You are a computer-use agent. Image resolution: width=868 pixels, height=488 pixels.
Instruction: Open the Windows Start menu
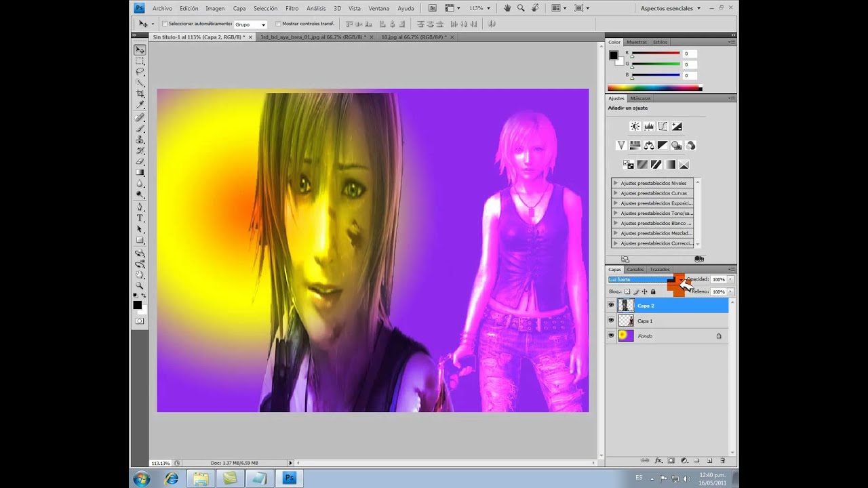tap(142, 479)
